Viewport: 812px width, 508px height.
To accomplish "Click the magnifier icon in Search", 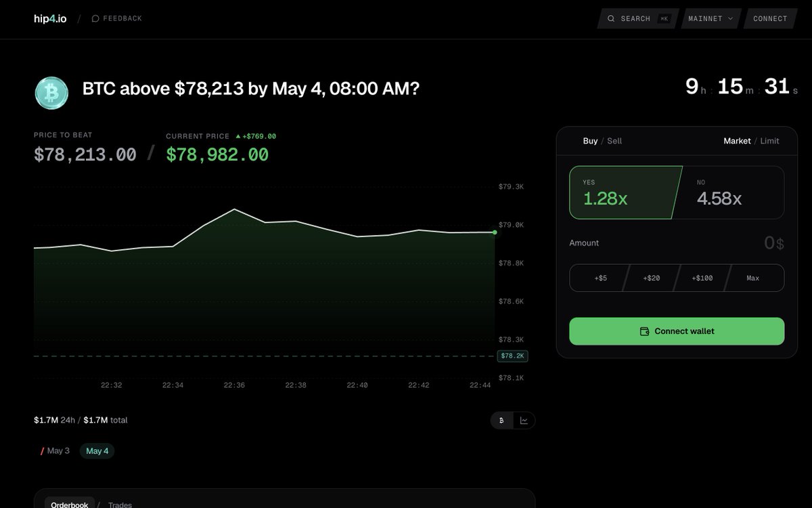I will point(611,19).
